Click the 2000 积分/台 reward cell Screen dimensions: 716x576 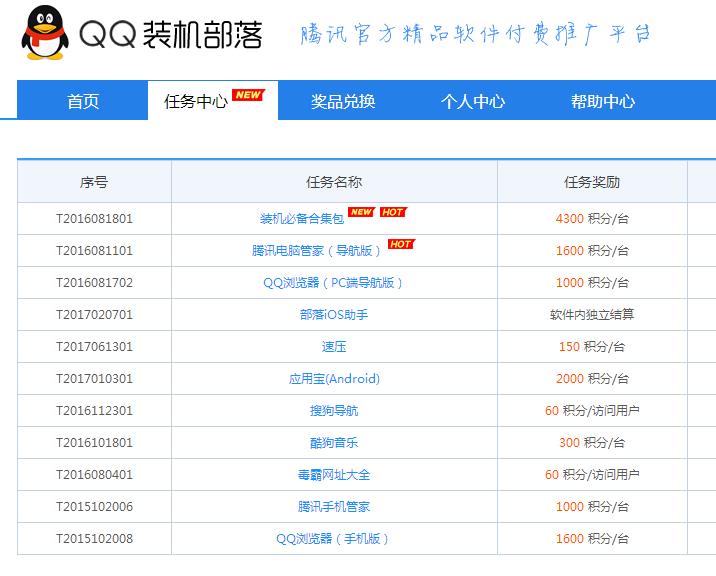(592, 379)
